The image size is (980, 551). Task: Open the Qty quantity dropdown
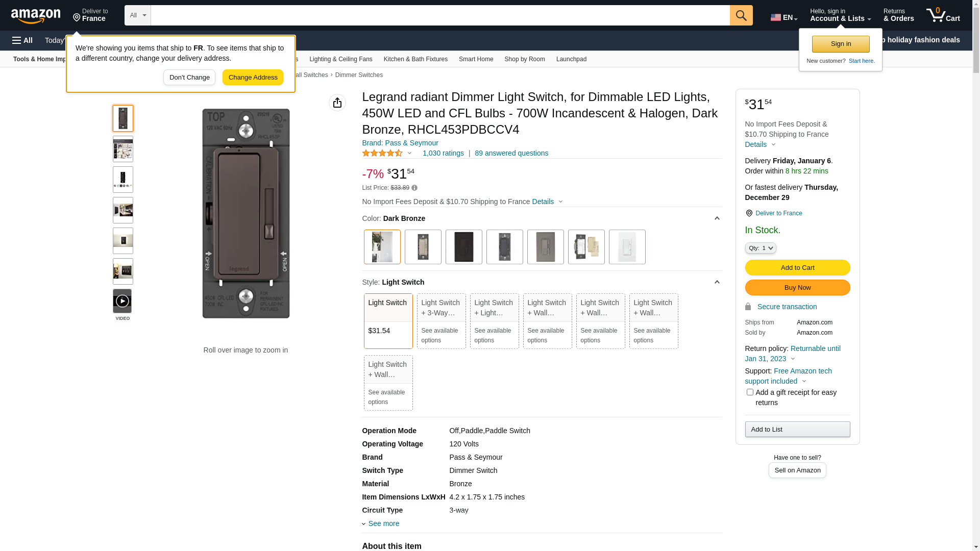tap(761, 248)
